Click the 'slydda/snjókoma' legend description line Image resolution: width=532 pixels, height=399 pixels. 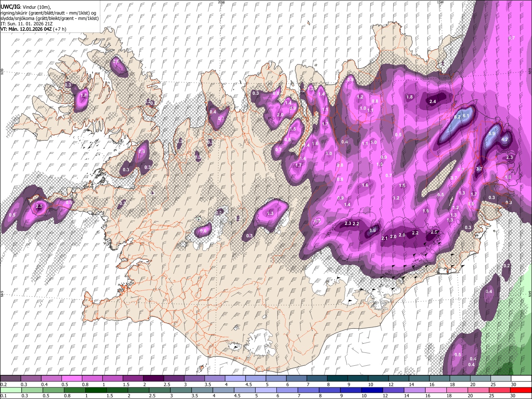49,18
